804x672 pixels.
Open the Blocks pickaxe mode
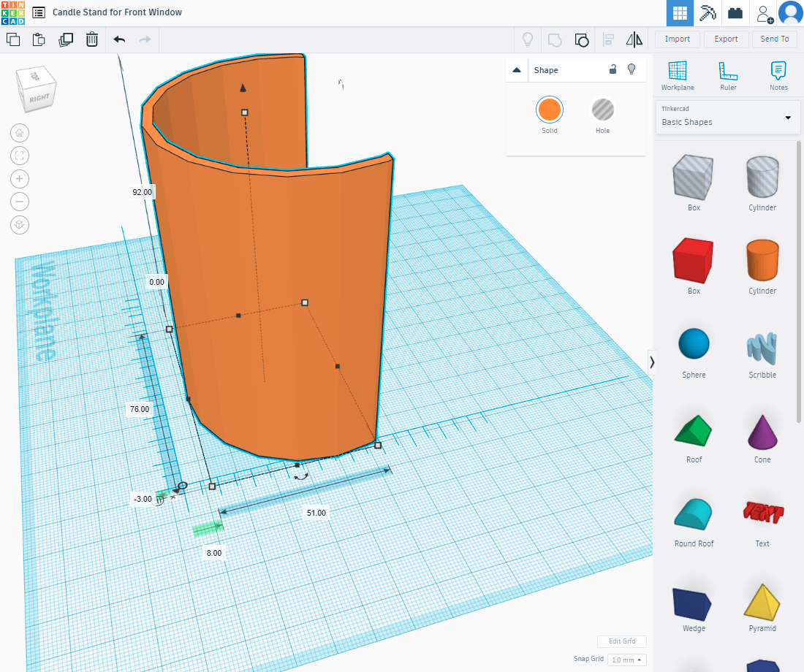point(708,13)
